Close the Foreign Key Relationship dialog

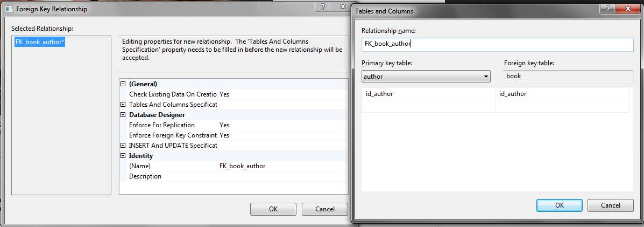[x=343, y=6]
